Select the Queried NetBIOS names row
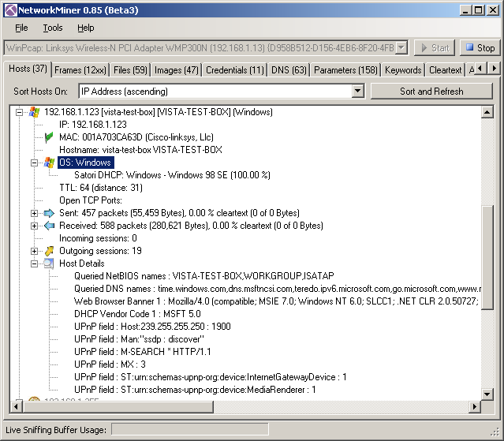 click(203, 276)
